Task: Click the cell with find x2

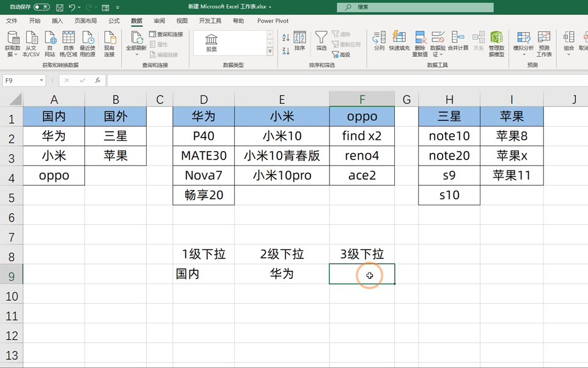Action: coord(362,136)
